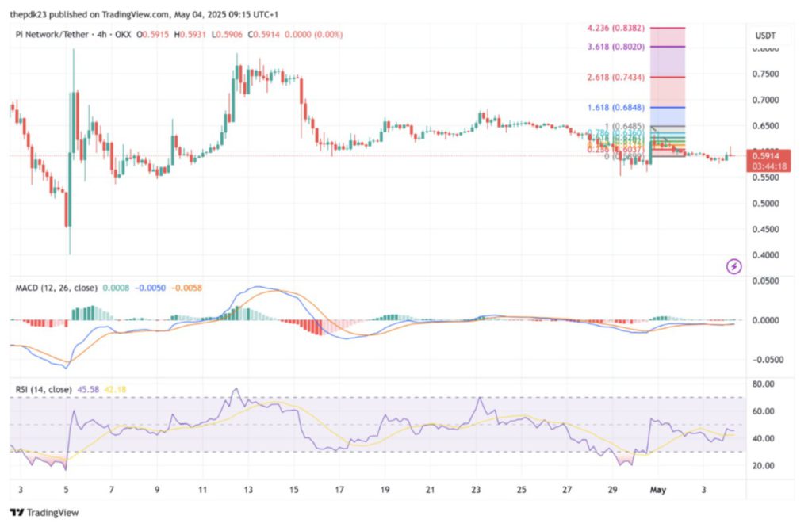Click the 0.4500 price axis label
Screen dimensions: 812x527
[765, 229]
